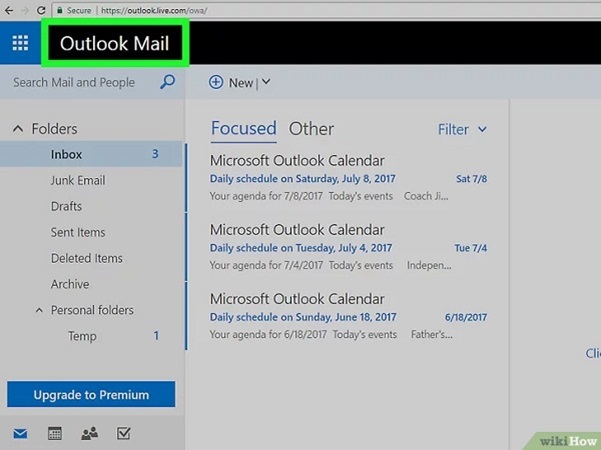This screenshot has width=601, height=450.
Task: Open the app launcher grid icon
Action: pyautogui.click(x=20, y=43)
